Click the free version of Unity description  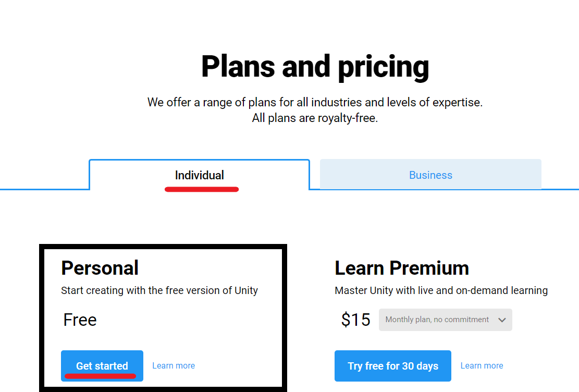pos(159,290)
